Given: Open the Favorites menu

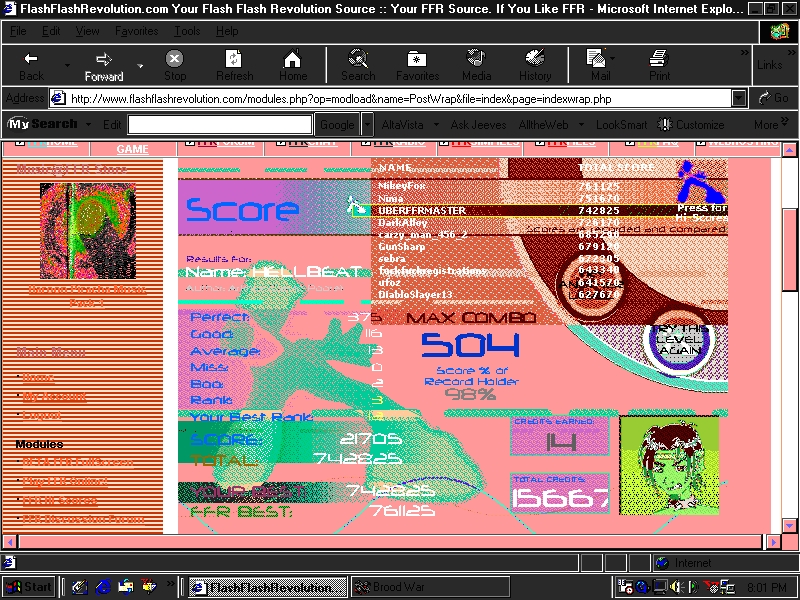Looking at the screenshot, I should [x=136, y=31].
